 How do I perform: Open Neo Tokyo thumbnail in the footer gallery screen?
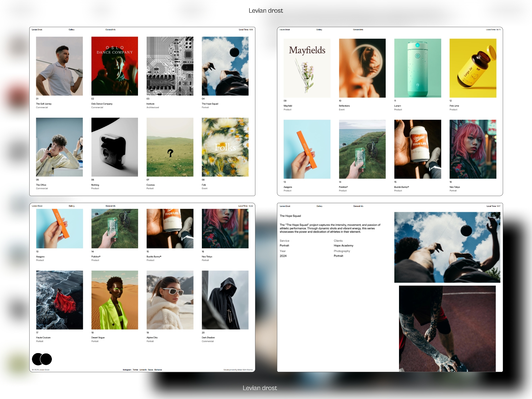(225, 228)
